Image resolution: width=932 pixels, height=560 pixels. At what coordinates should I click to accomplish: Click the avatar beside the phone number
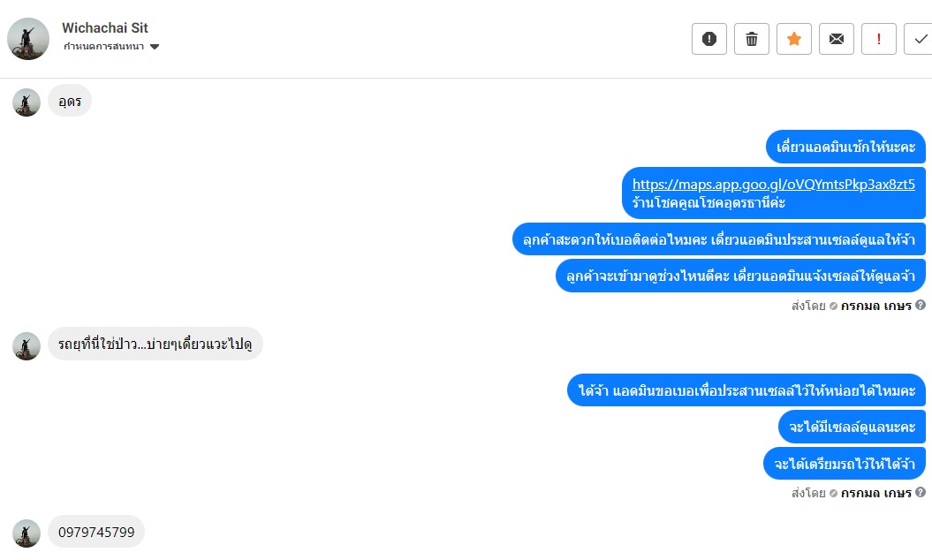(27, 533)
